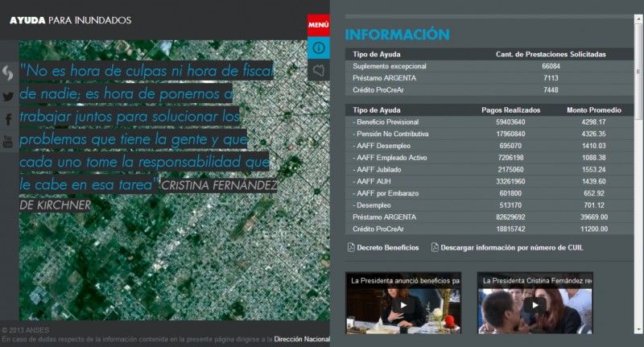Image resolution: width=644 pixels, height=347 pixels.
Task: Play the video 'La Presidenta anunció beneficios'
Action: [403, 305]
